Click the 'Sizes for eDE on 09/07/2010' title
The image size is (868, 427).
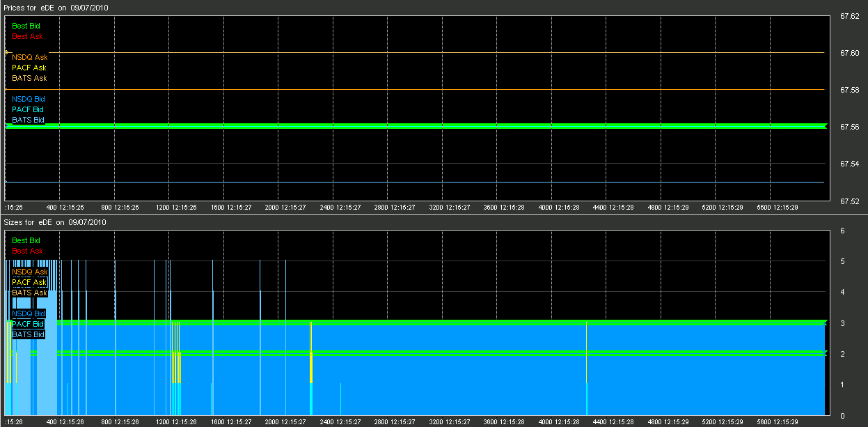tap(54, 222)
